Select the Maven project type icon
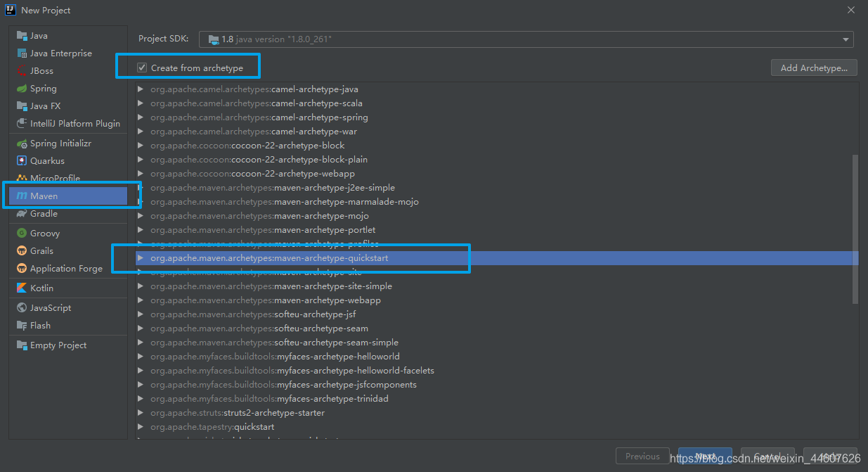Viewport: 868px width, 472px height. [x=22, y=196]
